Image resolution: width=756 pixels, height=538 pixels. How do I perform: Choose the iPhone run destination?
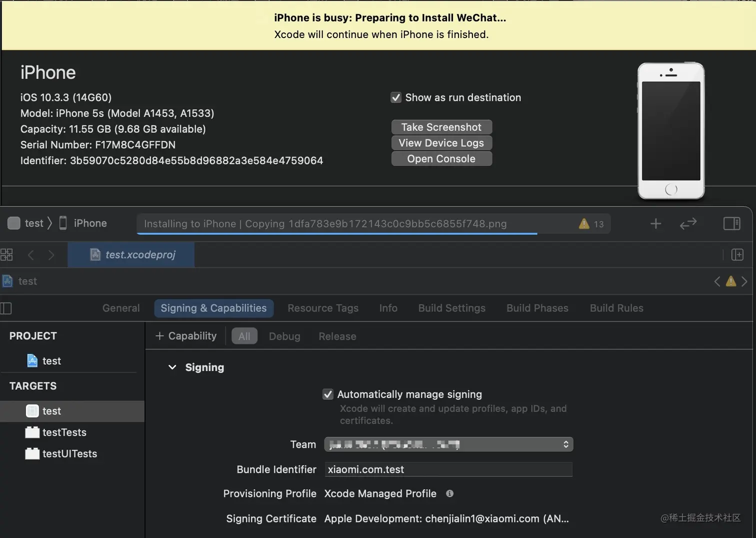(x=83, y=223)
